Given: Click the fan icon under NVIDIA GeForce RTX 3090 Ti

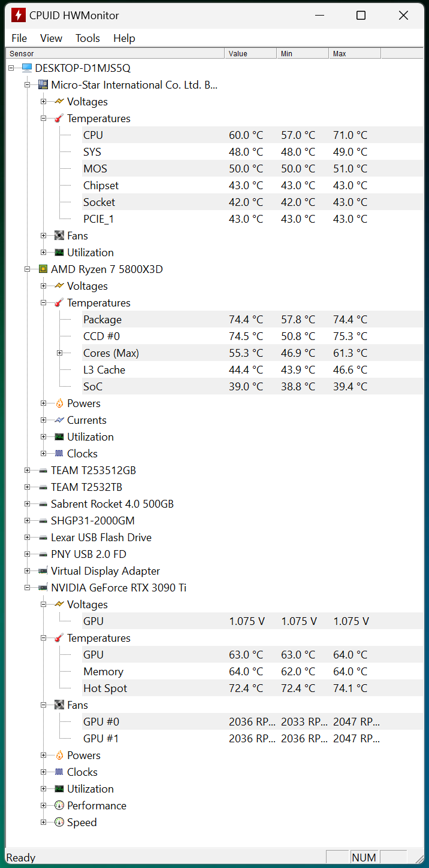Looking at the screenshot, I should point(59,705).
